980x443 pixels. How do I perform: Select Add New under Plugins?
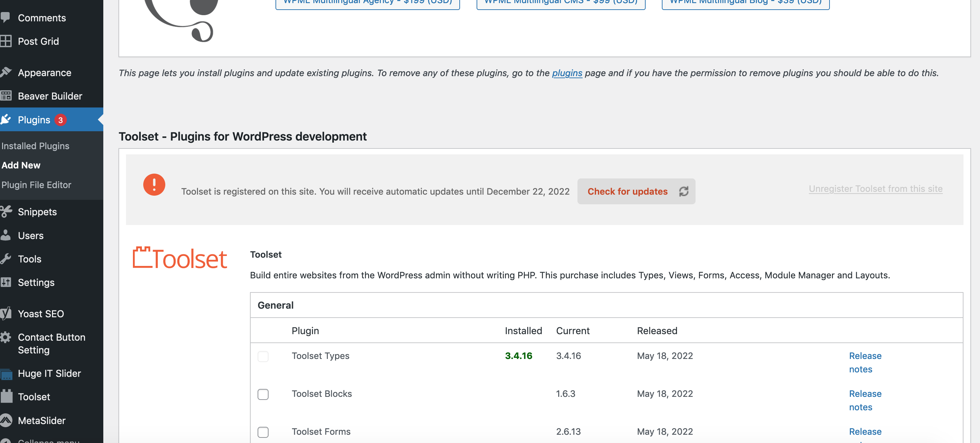tap(21, 165)
